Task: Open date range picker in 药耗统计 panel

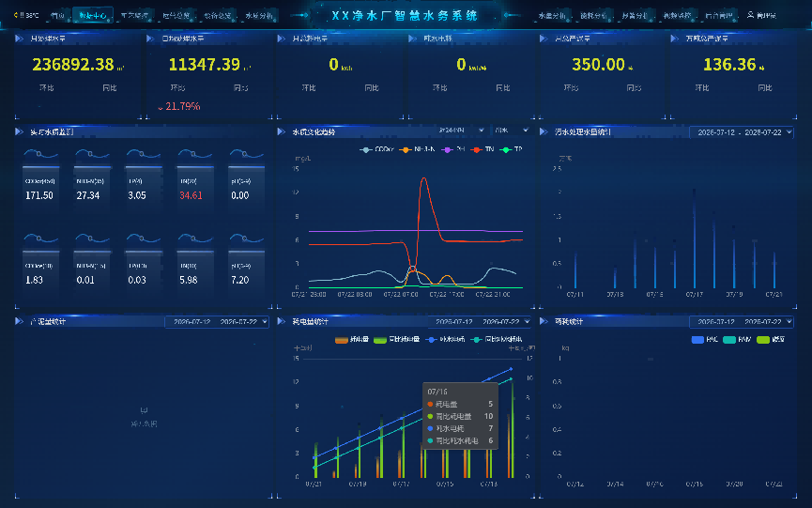Action: pos(741,321)
